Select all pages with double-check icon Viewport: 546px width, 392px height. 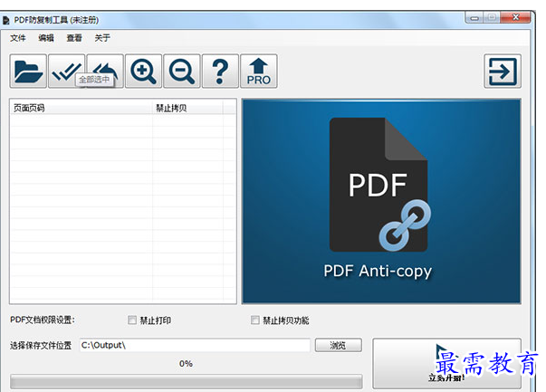click(x=66, y=71)
